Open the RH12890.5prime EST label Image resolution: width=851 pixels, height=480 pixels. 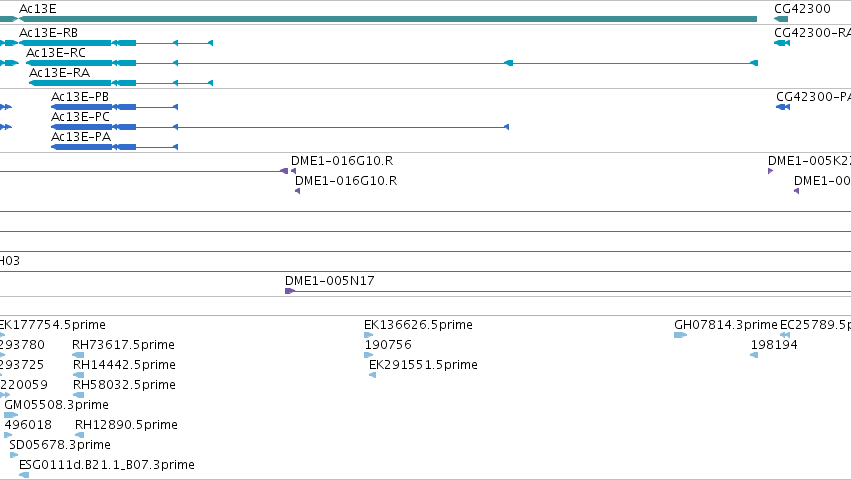tap(126, 425)
